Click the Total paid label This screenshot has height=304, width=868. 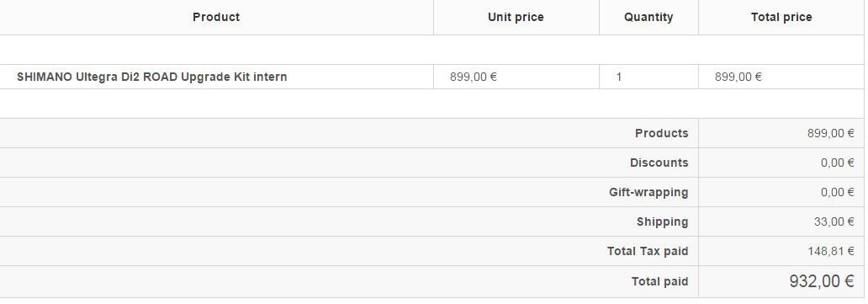point(659,282)
